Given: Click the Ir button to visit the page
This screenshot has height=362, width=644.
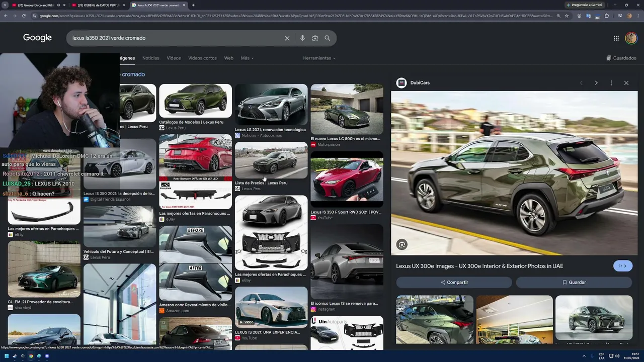Looking at the screenshot, I should (623, 266).
